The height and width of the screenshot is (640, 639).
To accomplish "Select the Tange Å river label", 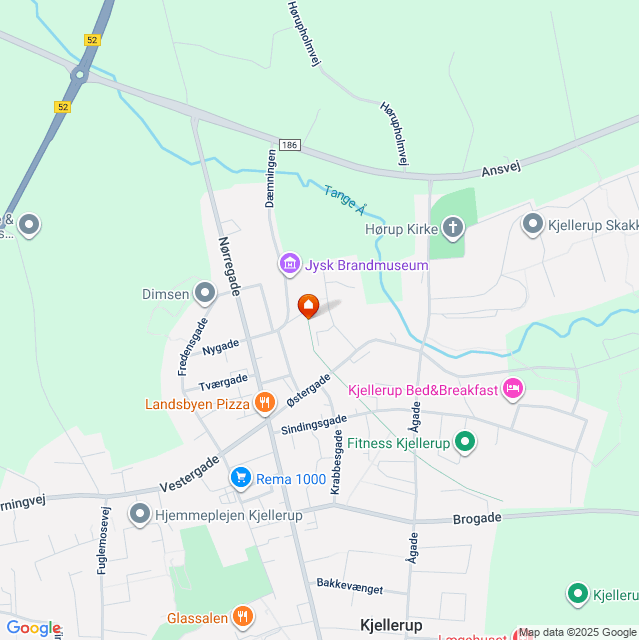I will click(x=345, y=200).
